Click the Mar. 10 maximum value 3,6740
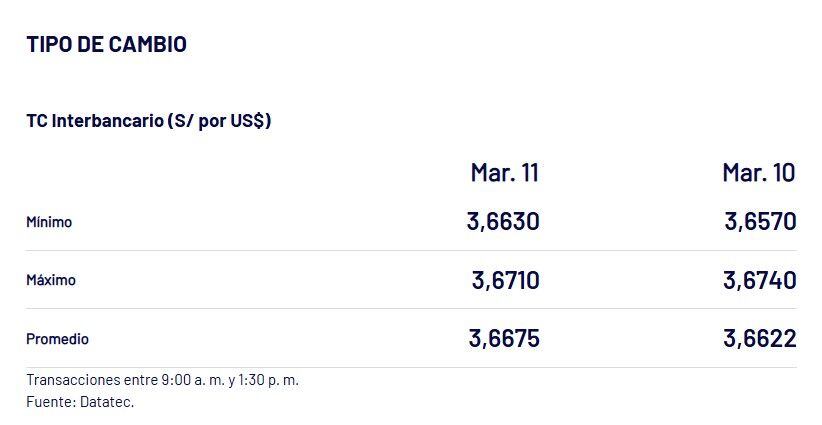This screenshot has width=822, height=425. point(760,280)
